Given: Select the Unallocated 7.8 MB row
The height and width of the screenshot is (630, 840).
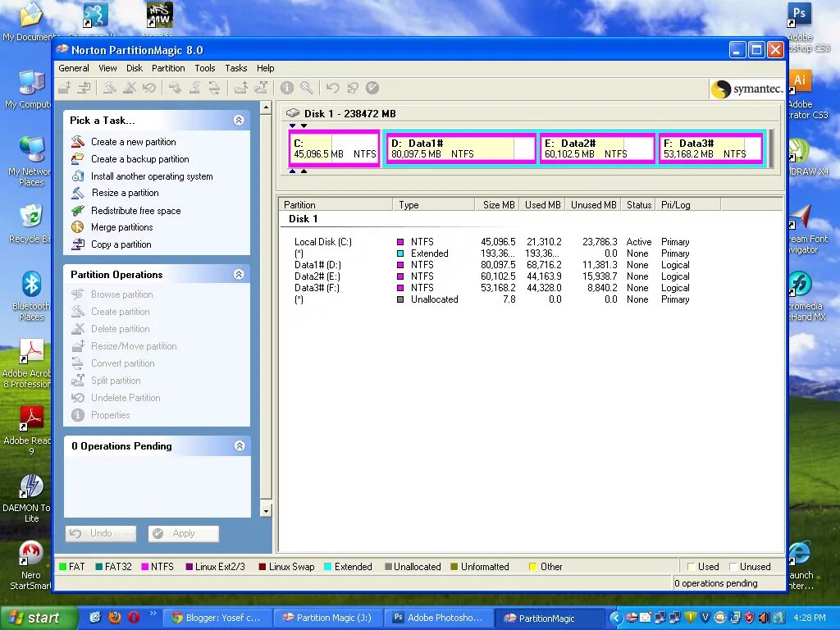Looking at the screenshot, I should (x=491, y=299).
